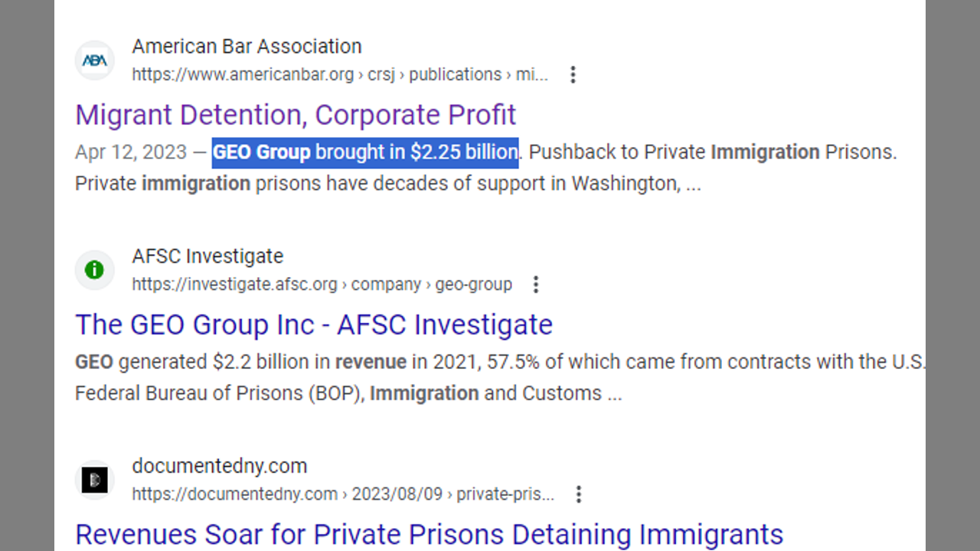Click the "American Bar Association" site name
Screen dimensions: 980x551
(247, 46)
